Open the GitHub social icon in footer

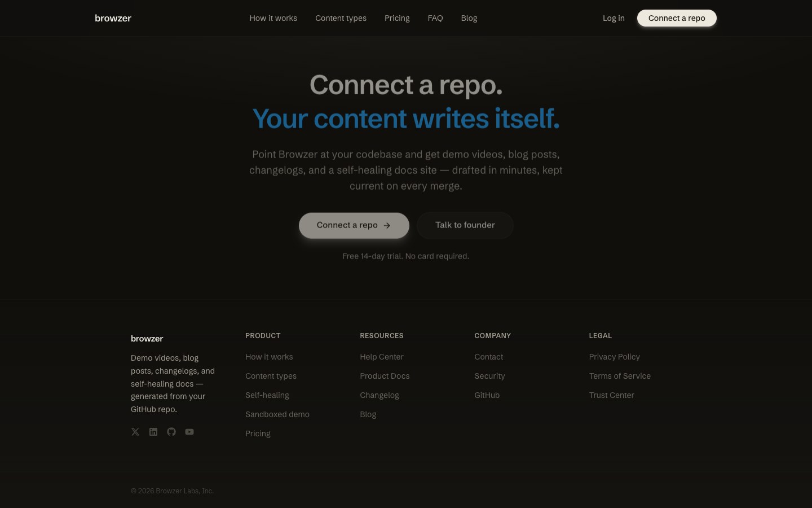coord(171,432)
